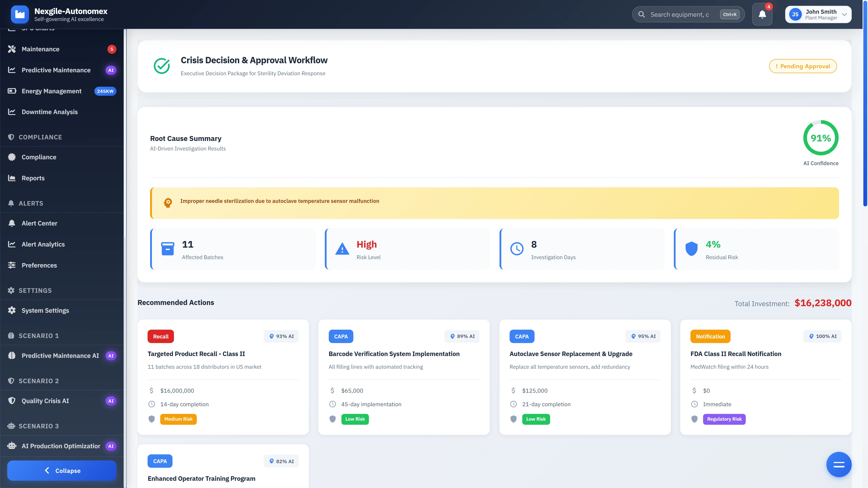The width and height of the screenshot is (868, 488).
Task: Open Predictive Maintenance in sidebar
Action: point(56,70)
